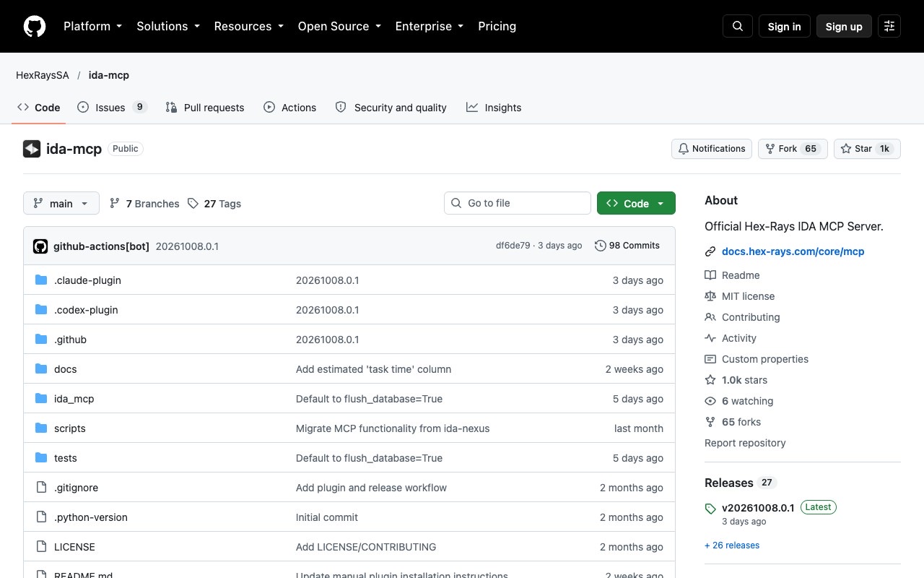The height and width of the screenshot is (578, 924).
Task: Click the tests folder icon
Action: tap(41, 458)
